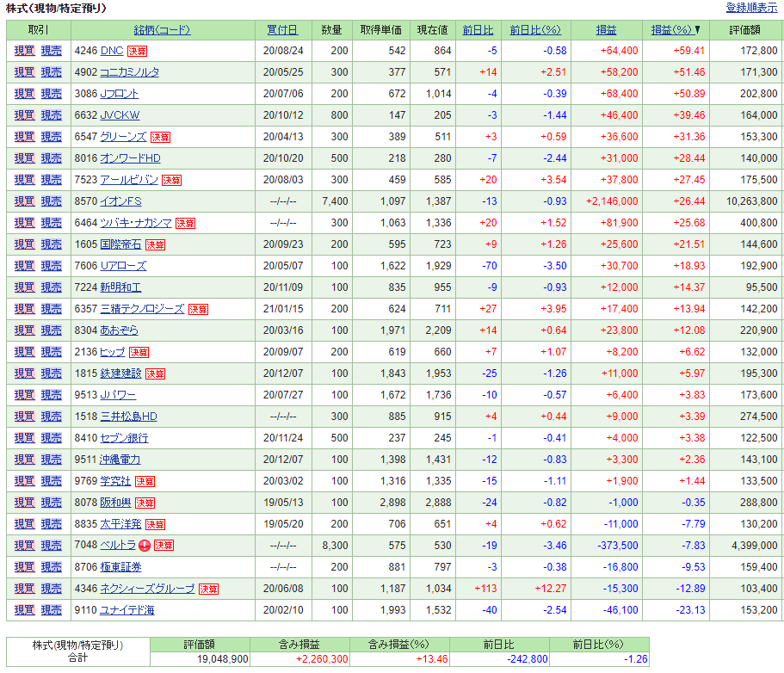Click 現買 in the ベルトラ row
784x673 pixels.
coord(24,545)
